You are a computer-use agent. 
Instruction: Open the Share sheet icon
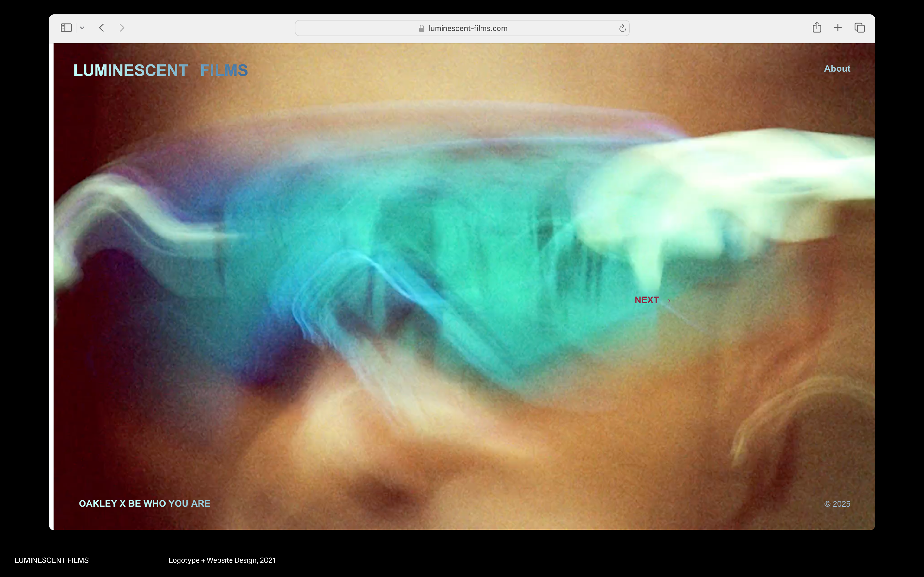(817, 27)
